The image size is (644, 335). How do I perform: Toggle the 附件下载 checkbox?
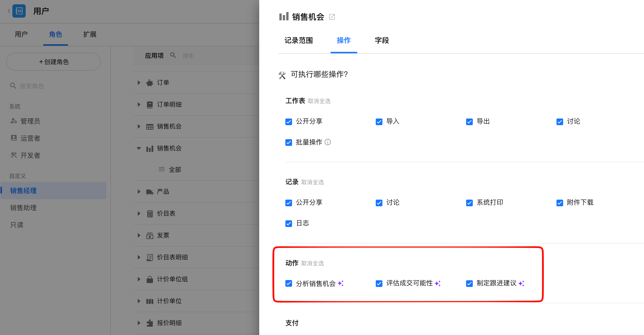tap(560, 203)
